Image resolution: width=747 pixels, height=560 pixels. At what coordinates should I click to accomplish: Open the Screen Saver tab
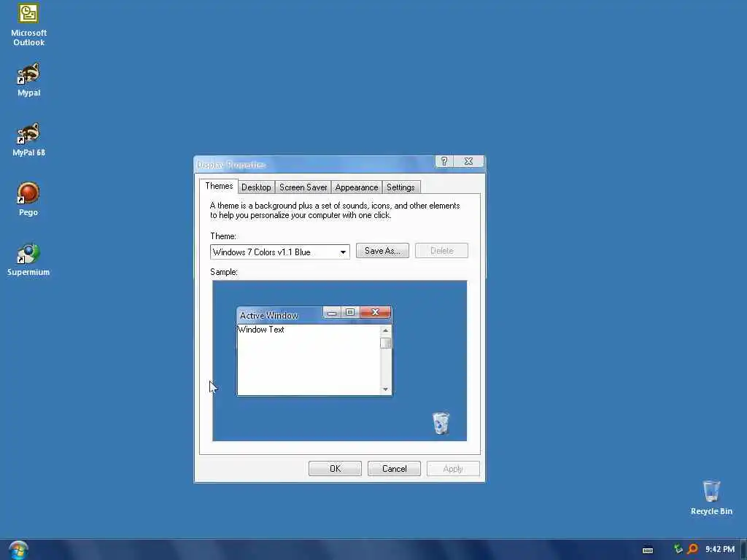click(303, 187)
